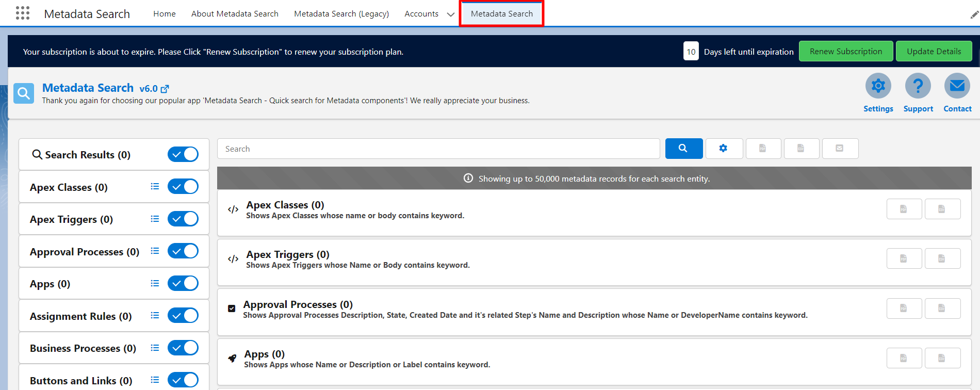Export Apps results as PDF
The image size is (980, 390).
pyautogui.click(x=904, y=358)
